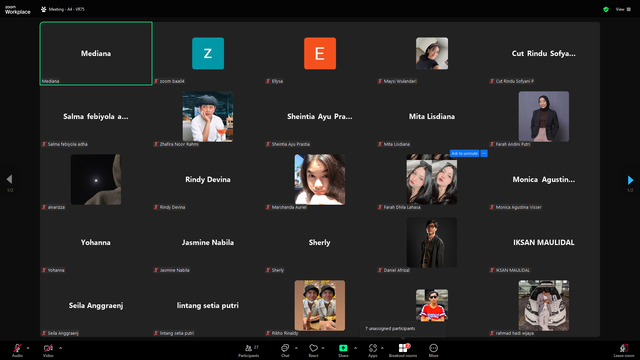Open the three-dot menu on Farah Dhila tile
Image resolution: width=640 pixels, height=360 pixels.
pyautogui.click(x=484, y=153)
